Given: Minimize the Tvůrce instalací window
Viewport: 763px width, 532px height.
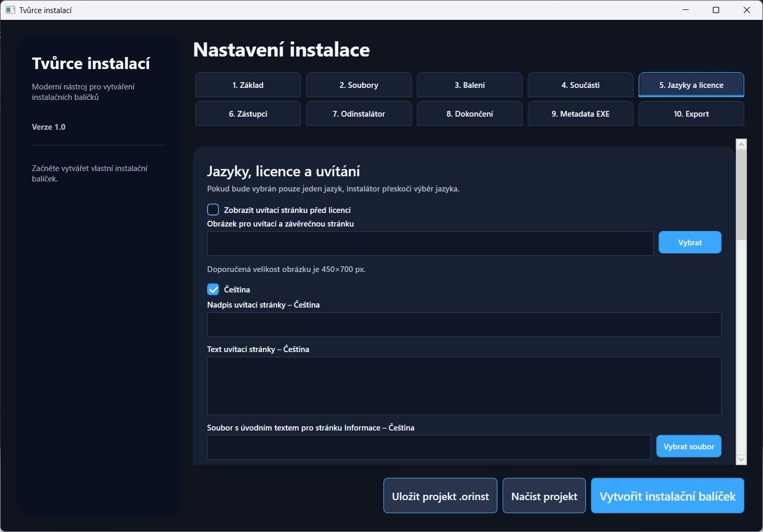Looking at the screenshot, I should 686,10.
